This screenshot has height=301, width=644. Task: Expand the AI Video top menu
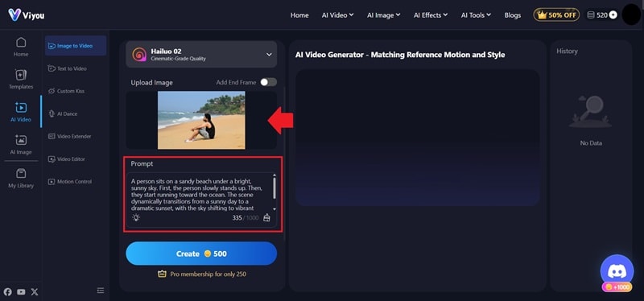[337, 15]
